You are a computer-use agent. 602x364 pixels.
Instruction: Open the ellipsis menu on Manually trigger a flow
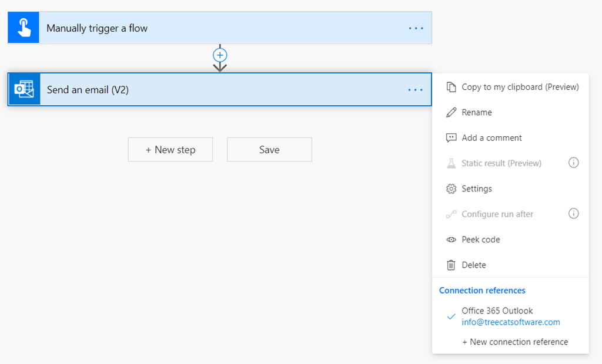coord(416,28)
